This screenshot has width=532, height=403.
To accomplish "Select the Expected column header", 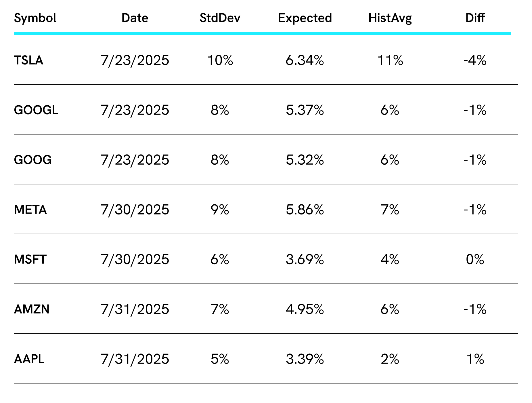I will pyautogui.click(x=305, y=18).
